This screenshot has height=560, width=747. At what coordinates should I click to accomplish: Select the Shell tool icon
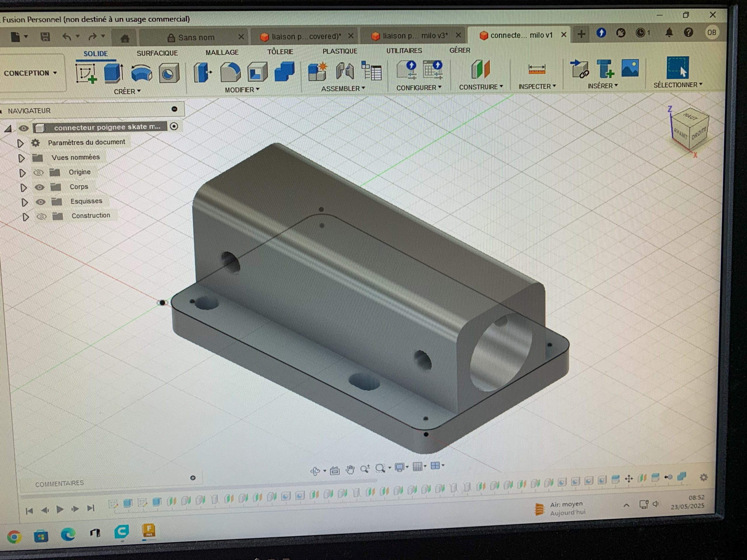click(257, 72)
